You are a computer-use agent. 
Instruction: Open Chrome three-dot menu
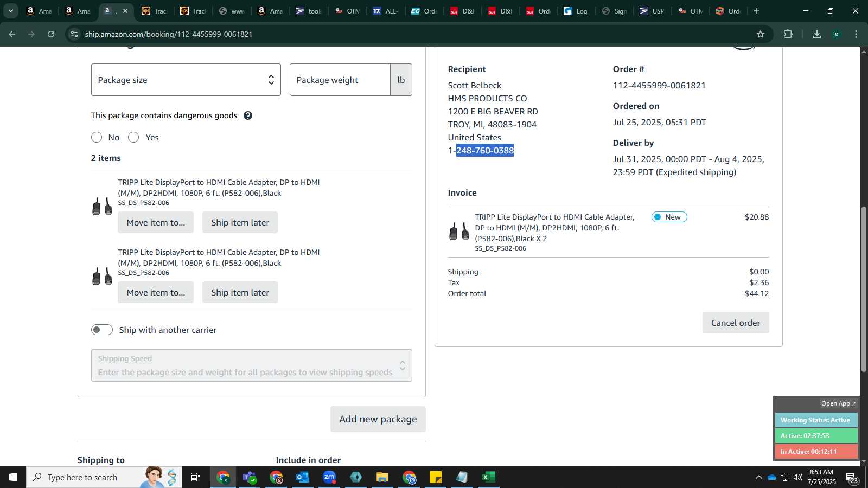tap(856, 34)
